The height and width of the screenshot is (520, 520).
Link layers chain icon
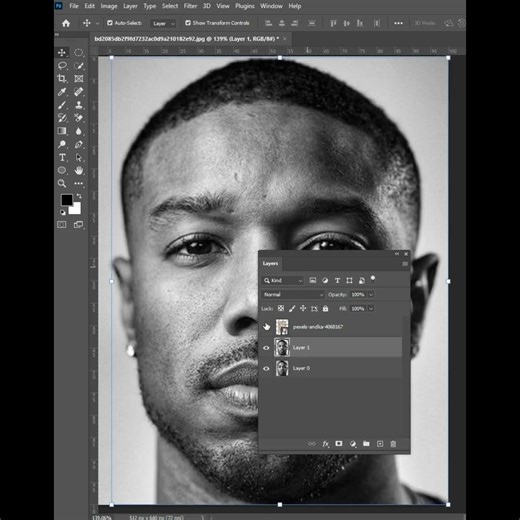click(x=312, y=444)
